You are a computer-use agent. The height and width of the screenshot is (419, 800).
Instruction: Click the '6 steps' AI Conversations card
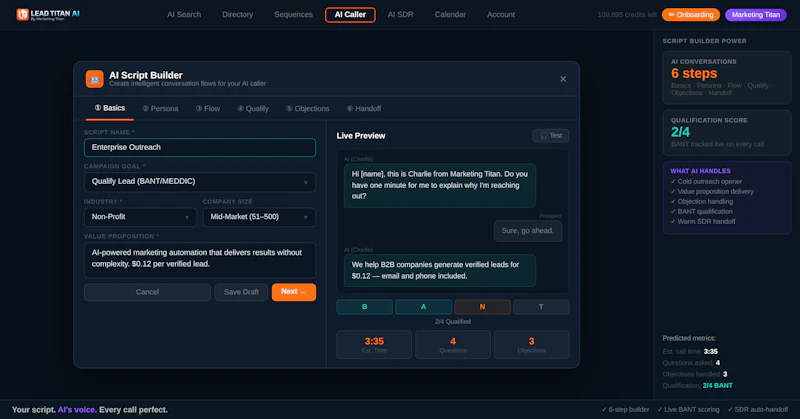coord(727,78)
